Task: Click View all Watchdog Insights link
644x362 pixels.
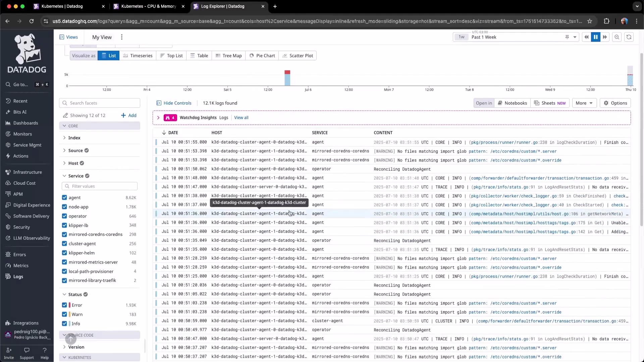Action: [241, 118]
